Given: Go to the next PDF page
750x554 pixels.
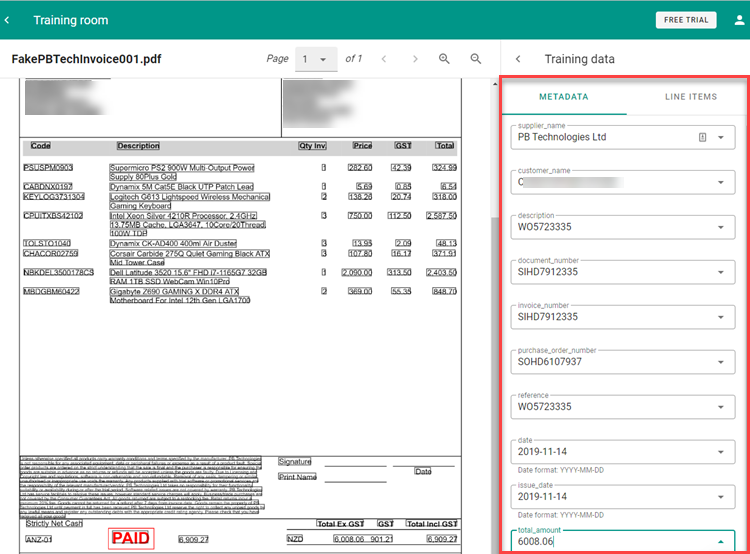Looking at the screenshot, I should pyautogui.click(x=412, y=59).
